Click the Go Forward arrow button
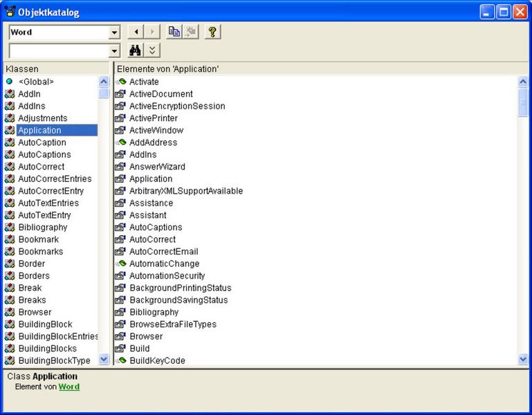The height and width of the screenshot is (415, 532). 152,32
